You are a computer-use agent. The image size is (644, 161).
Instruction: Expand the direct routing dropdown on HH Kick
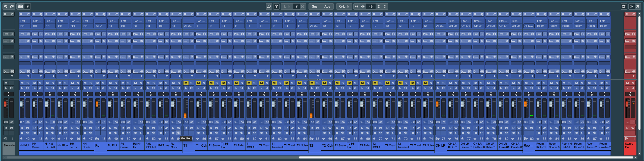tap(28, 76)
